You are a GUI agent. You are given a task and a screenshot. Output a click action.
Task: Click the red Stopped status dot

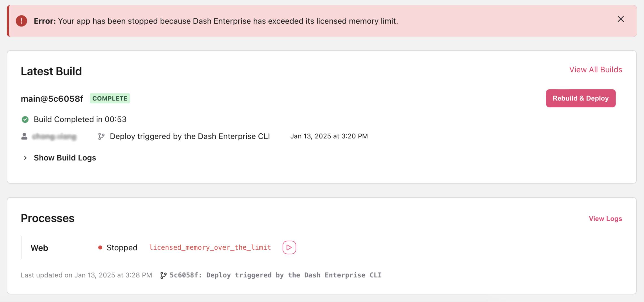point(100,248)
